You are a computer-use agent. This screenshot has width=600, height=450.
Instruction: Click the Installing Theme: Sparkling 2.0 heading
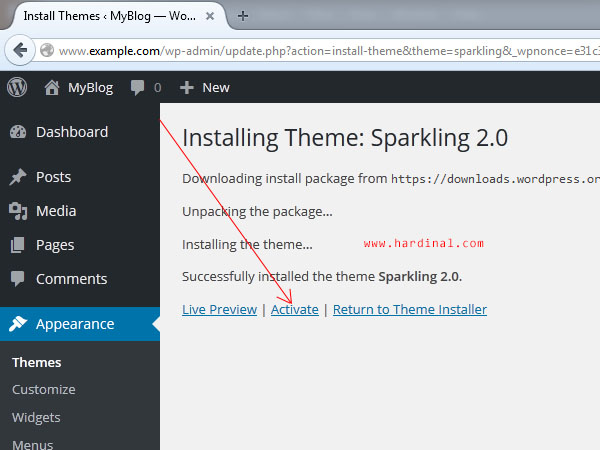click(x=345, y=138)
